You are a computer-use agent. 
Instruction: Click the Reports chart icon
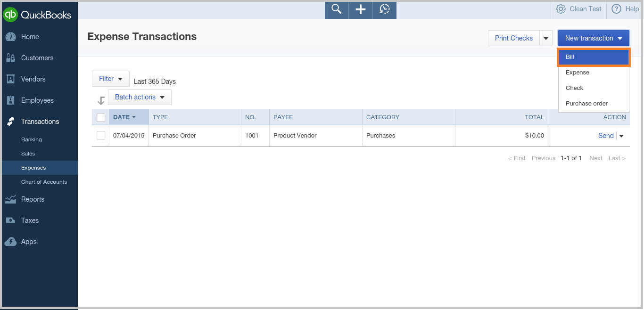click(x=11, y=199)
